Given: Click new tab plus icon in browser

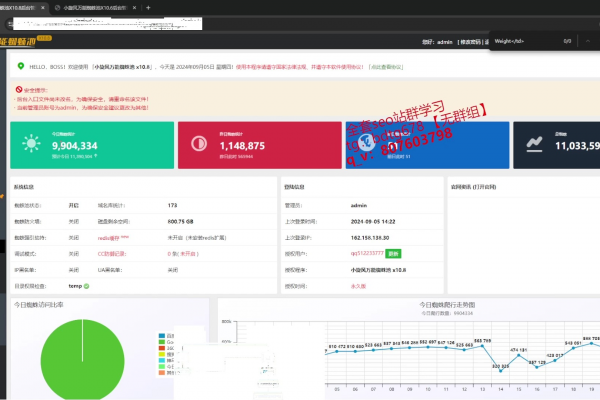Looking at the screenshot, I should 148,7.
